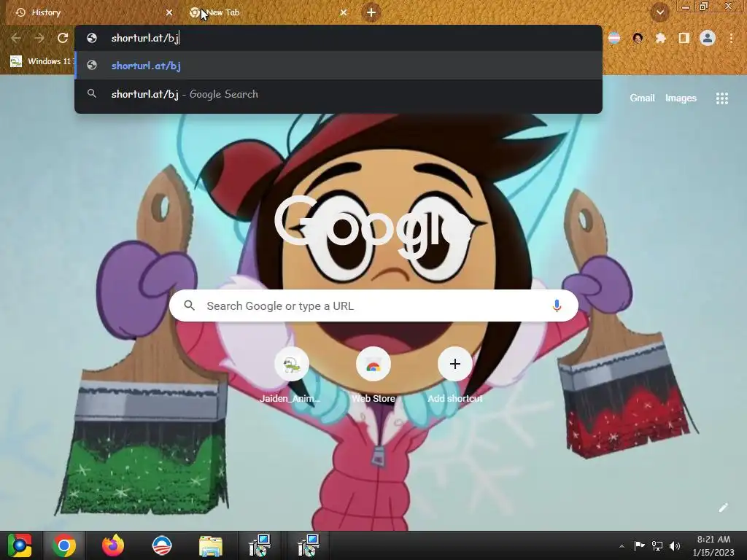Open the Extensions puzzle menu
This screenshot has width=747, height=560.
point(661,38)
